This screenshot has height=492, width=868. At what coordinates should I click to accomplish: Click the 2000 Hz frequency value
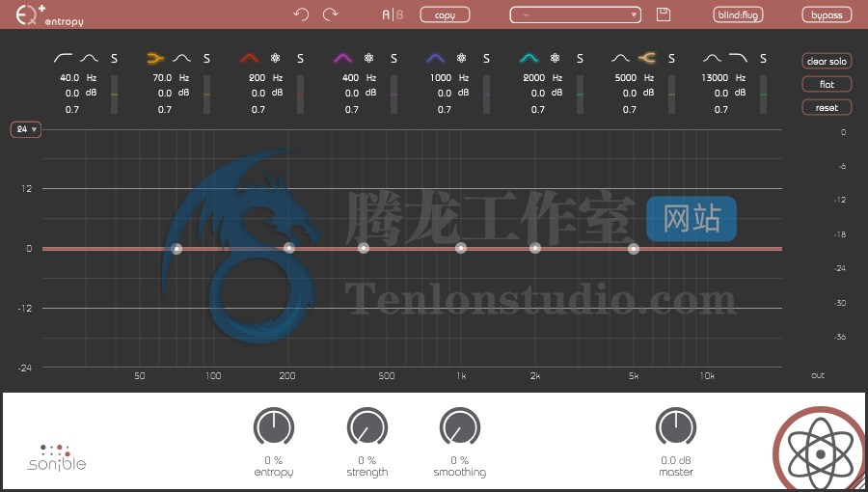coord(534,78)
